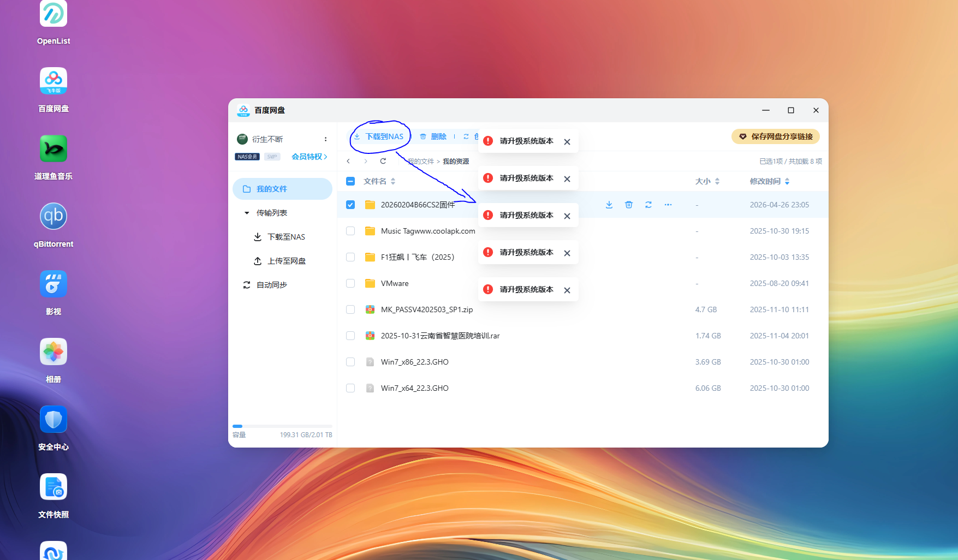Click the 衍生不断 user avatar

pyautogui.click(x=242, y=139)
